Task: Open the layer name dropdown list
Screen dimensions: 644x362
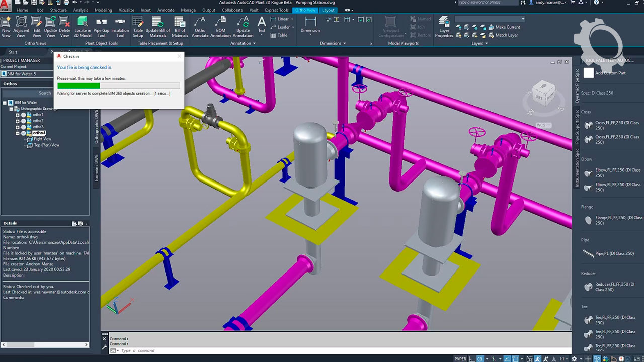Action: [x=523, y=19]
